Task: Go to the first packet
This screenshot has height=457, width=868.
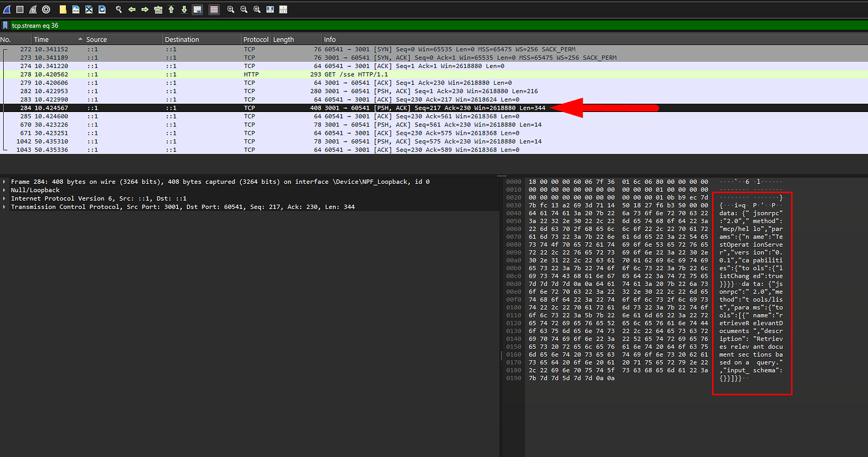Action: point(172,9)
